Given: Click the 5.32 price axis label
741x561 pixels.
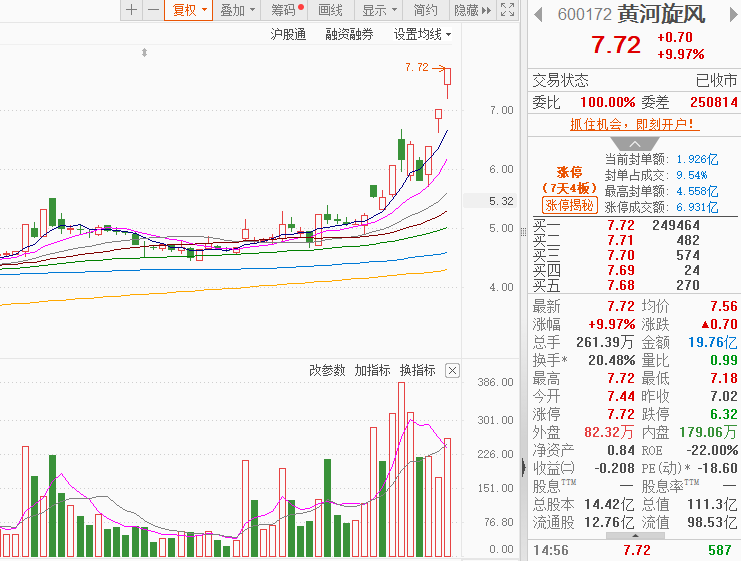Looking at the screenshot, I should [501, 201].
